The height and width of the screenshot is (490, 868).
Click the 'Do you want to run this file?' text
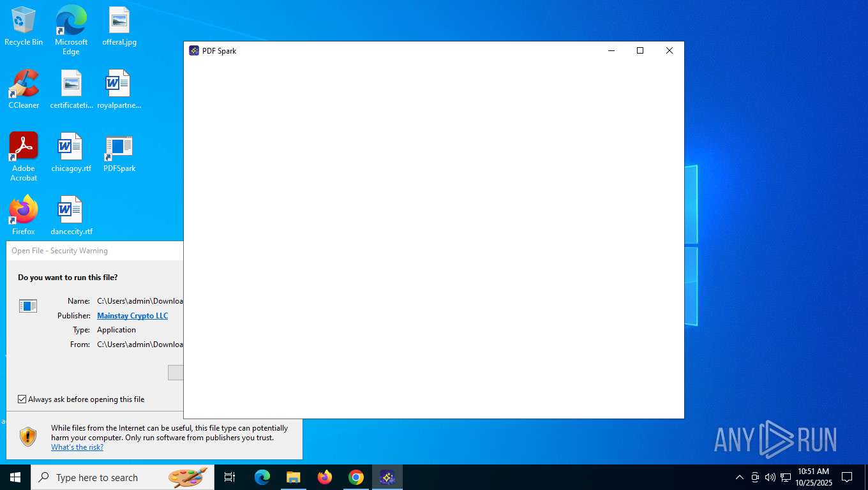(68, 278)
